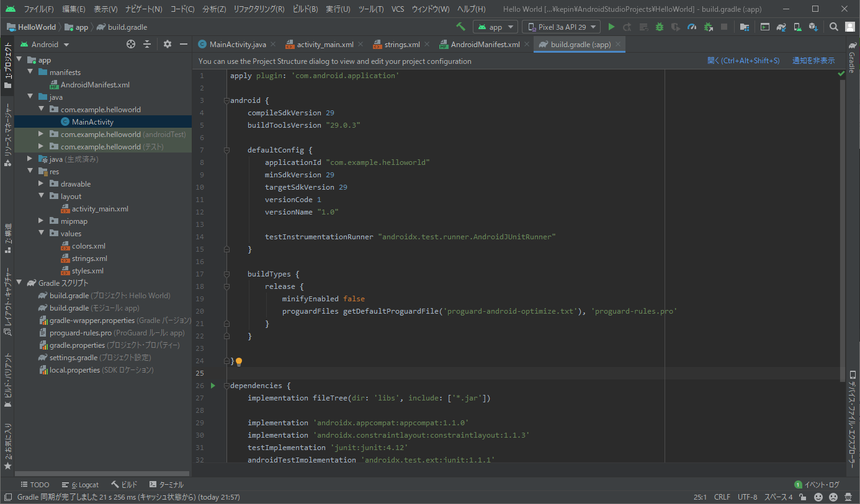
Task: Click the Make Project hammer icon
Action: (x=460, y=27)
